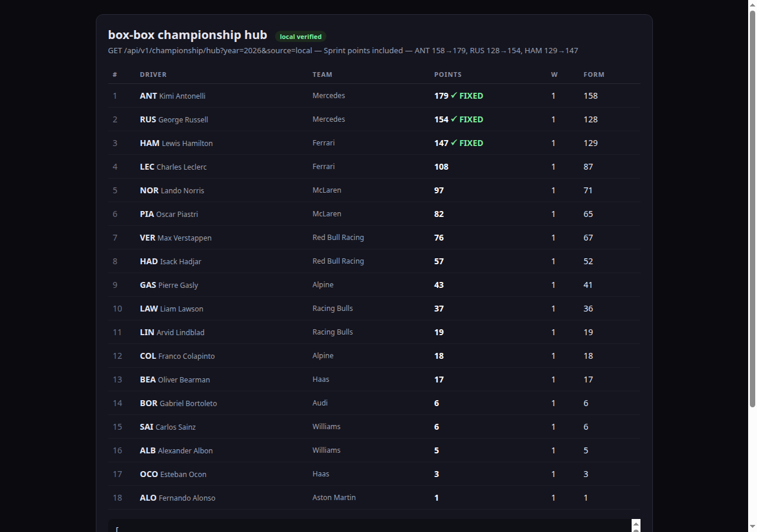Image resolution: width=757 pixels, height=532 pixels.
Task: Select driver SAI Carlos Sainz
Action: (x=168, y=427)
